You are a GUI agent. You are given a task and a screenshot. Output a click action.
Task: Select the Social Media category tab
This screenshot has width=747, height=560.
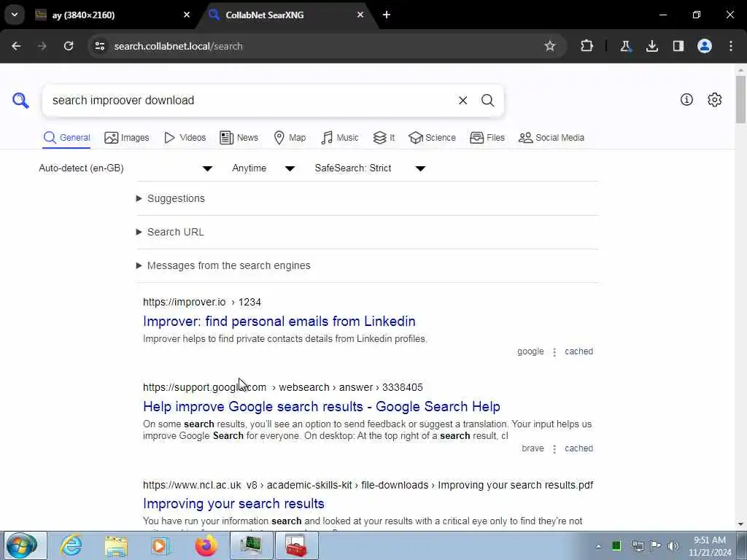click(551, 138)
